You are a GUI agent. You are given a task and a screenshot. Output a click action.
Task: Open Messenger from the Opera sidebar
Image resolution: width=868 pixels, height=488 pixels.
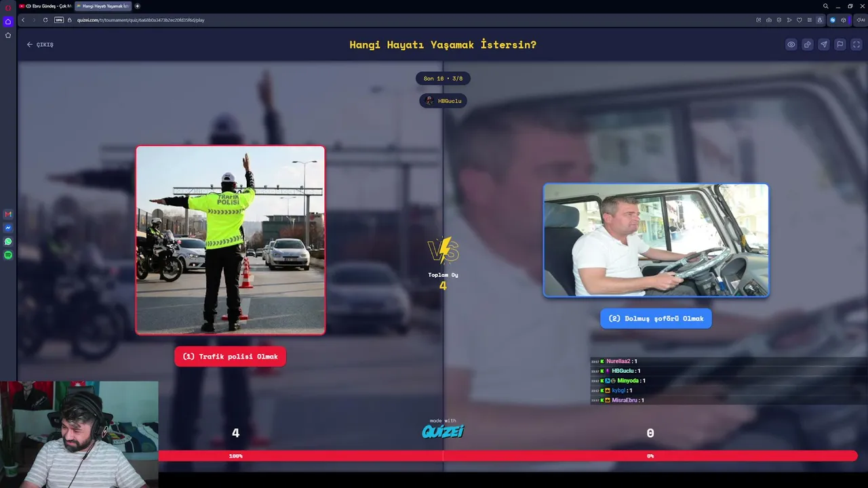tap(8, 228)
